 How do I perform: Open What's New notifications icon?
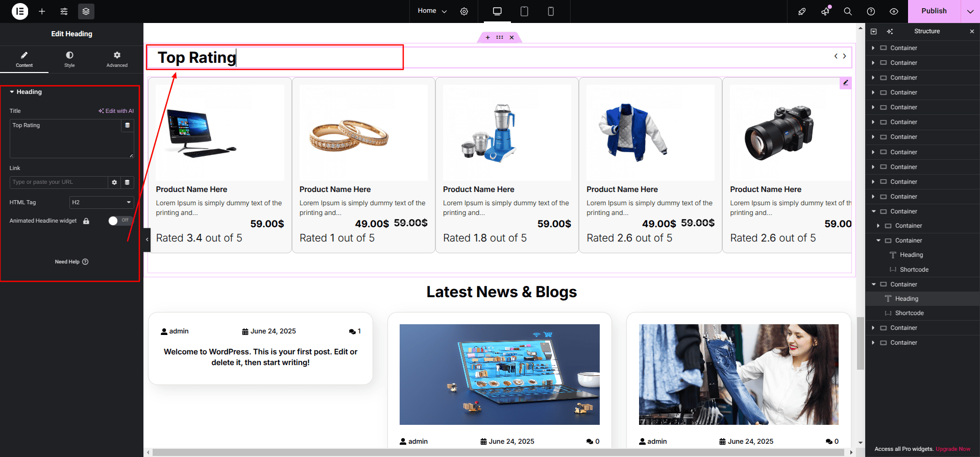[x=825, y=11]
